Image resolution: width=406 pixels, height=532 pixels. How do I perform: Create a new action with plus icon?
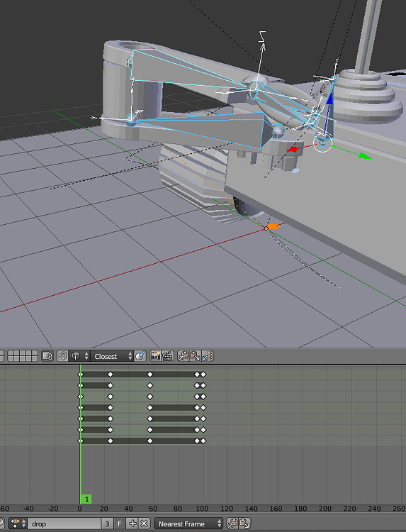tap(132, 523)
